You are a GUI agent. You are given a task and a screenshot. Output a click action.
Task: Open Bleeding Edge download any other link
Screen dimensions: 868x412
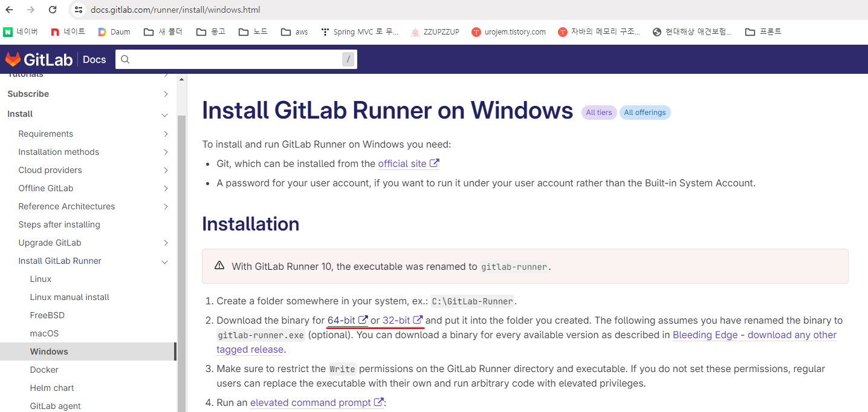[754, 335]
